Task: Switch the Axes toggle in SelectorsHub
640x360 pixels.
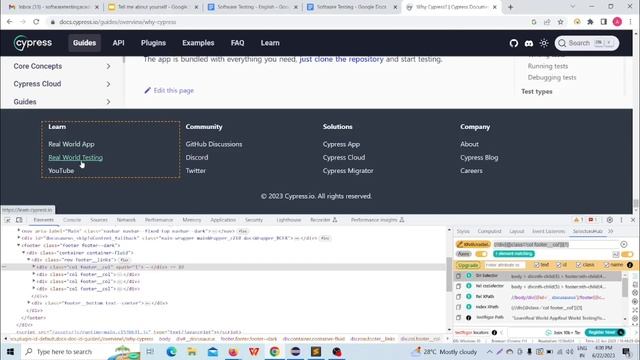Action: (482, 254)
